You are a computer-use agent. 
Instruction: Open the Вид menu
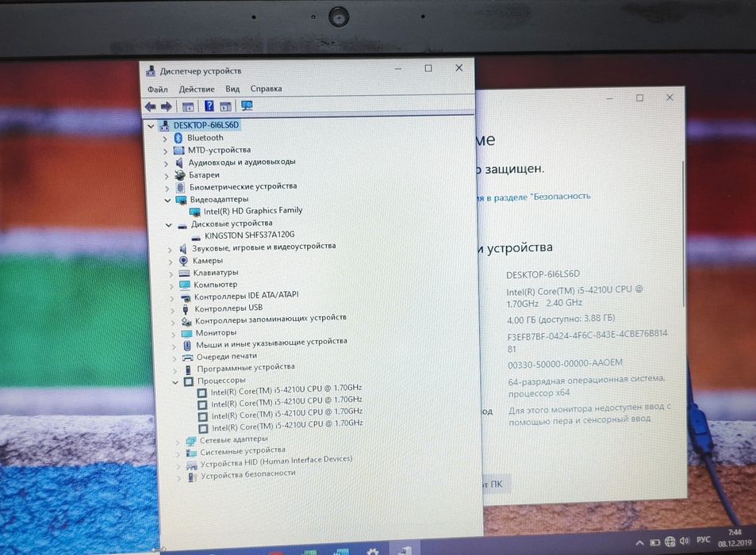click(x=232, y=89)
